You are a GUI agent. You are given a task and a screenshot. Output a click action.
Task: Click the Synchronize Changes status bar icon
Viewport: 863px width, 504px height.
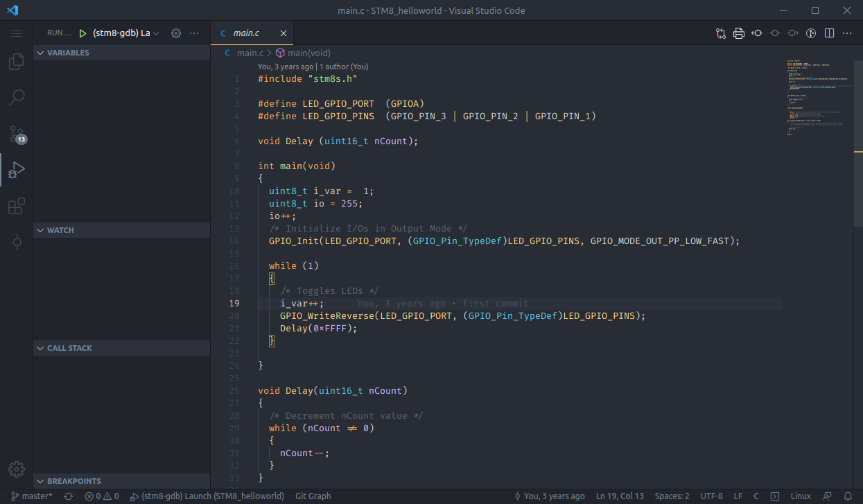pos(68,496)
